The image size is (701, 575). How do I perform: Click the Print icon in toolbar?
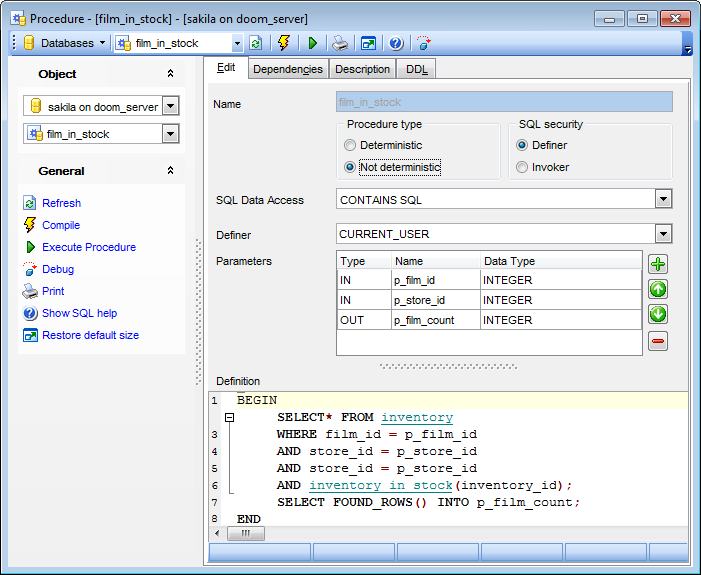pos(340,43)
